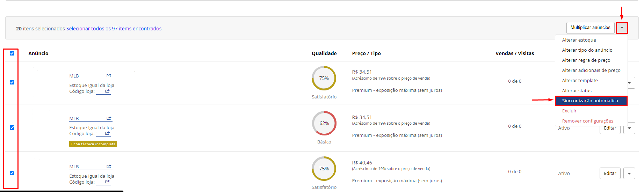
Task: Open external link icon beside first MLB code
Action: click(x=109, y=75)
